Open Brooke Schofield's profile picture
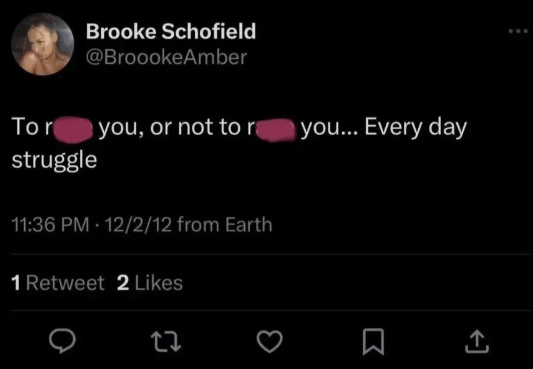The width and height of the screenshot is (533, 369). [x=42, y=44]
